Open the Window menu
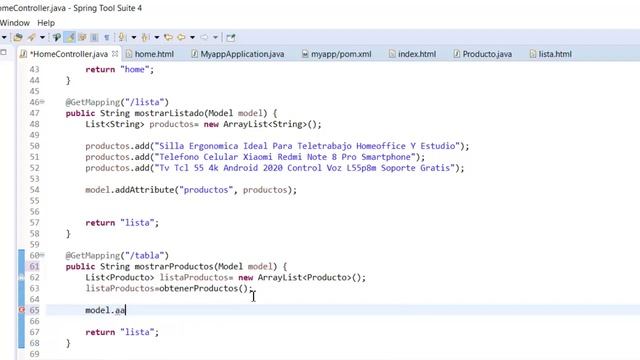Viewport: 640px width, 360px height. point(15,23)
